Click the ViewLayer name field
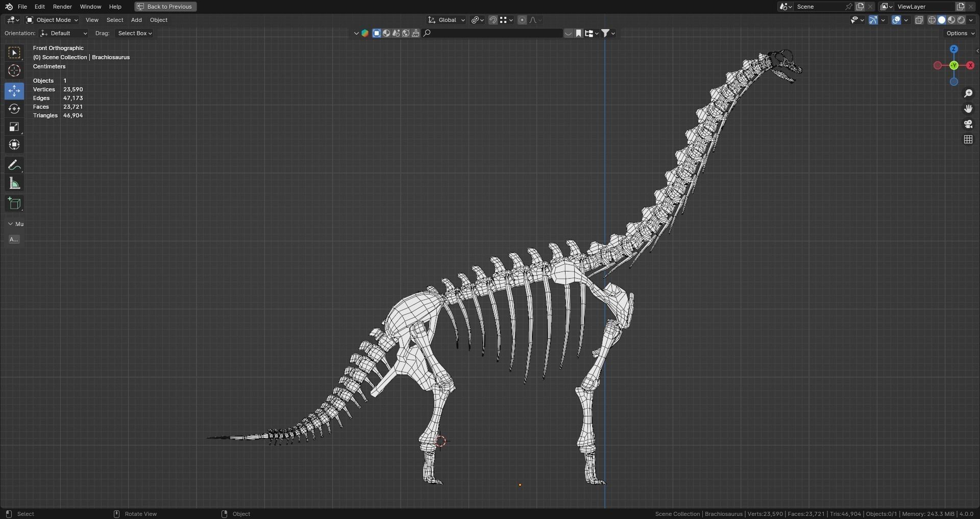Image resolution: width=980 pixels, height=519 pixels. pyautogui.click(x=924, y=7)
